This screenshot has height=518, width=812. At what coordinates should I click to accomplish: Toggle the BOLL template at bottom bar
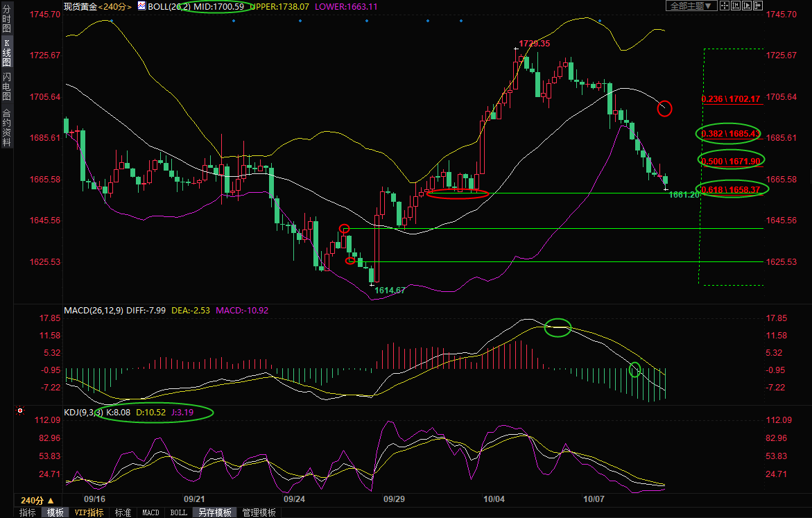[x=178, y=512]
